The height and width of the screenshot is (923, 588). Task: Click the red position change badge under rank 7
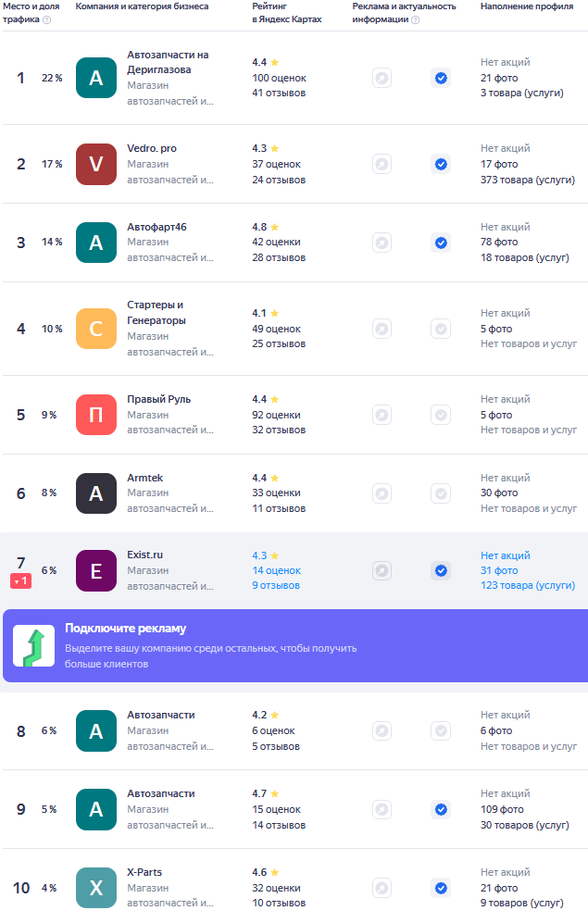point(20,581)
